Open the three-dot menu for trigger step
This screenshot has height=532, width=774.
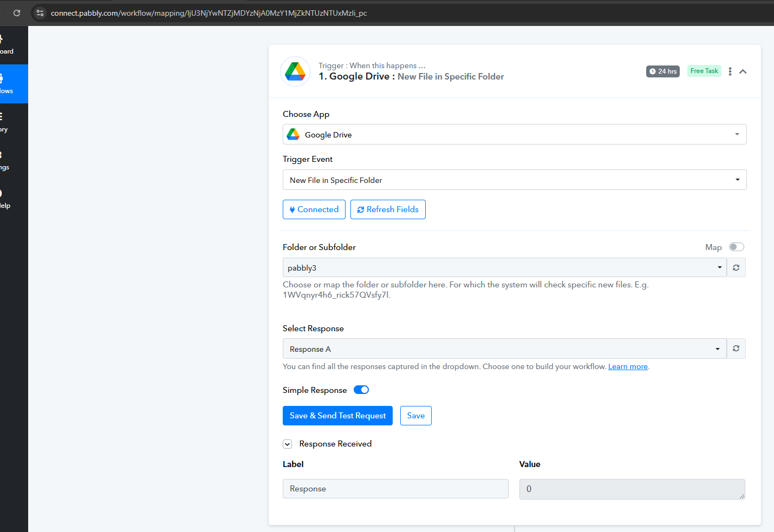(730, 71)
